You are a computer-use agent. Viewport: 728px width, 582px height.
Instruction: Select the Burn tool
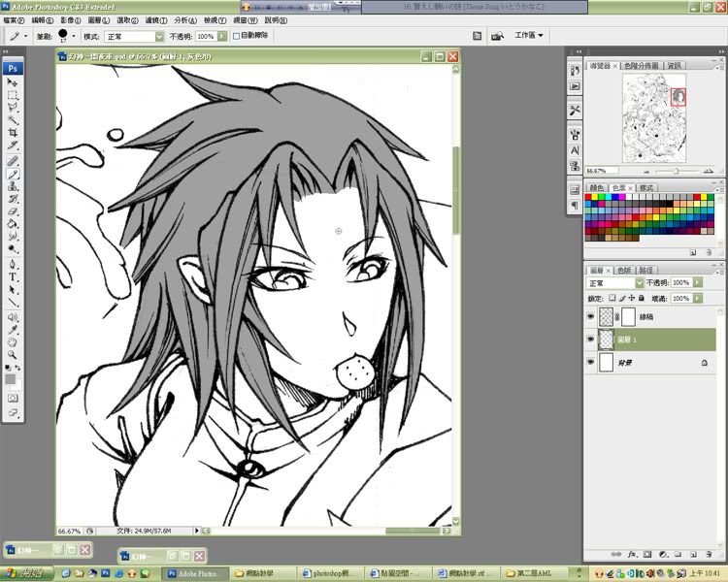tap(13, 248)
